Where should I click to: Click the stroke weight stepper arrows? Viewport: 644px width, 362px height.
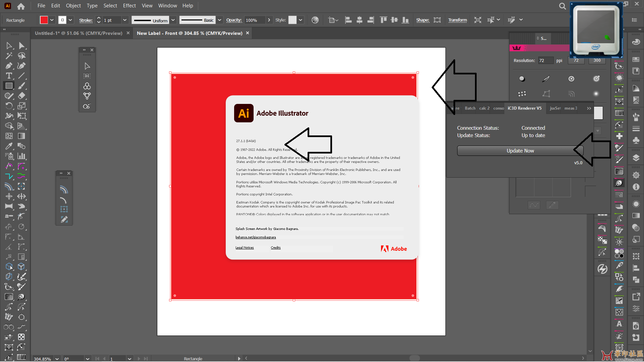click(x=99, y=20)
